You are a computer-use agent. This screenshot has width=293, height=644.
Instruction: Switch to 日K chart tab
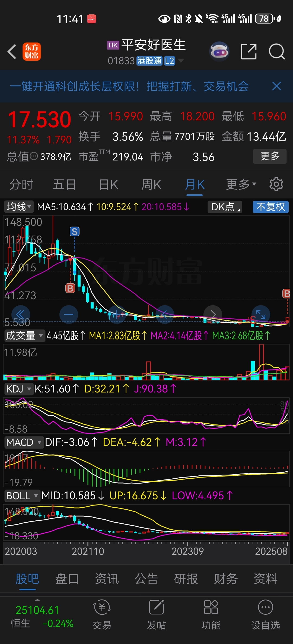click(x=109, y=185)
